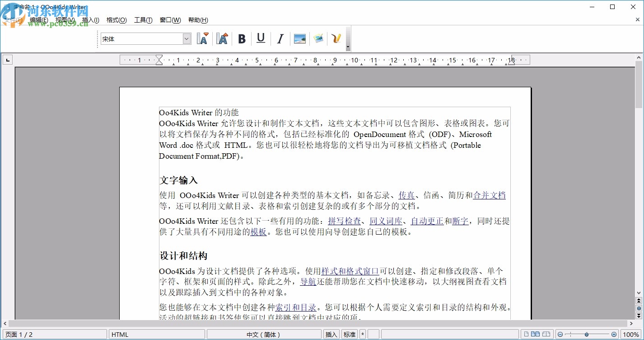Open the 工具 menu
Screen dimensions: 644x340
[143, 20]
